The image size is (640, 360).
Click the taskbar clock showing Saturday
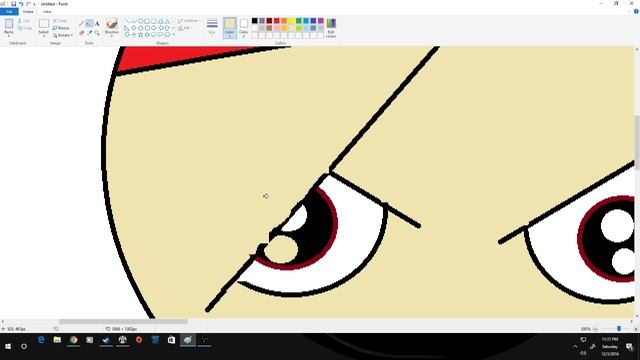tap(610, 347)
